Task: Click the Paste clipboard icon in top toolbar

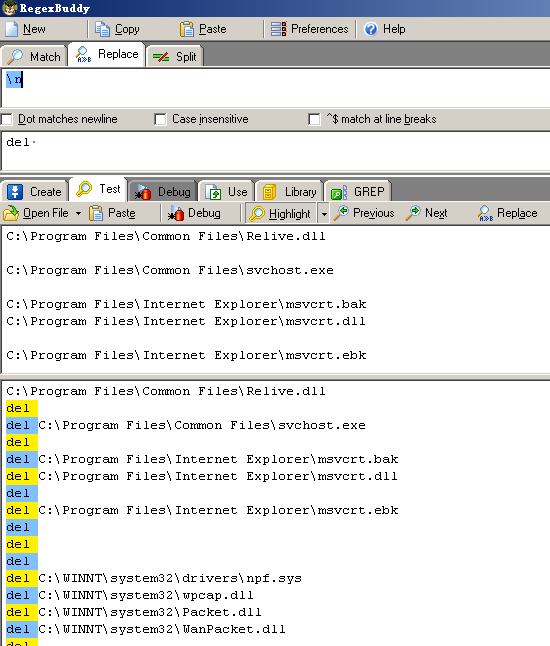Action: tap(187, 29)
